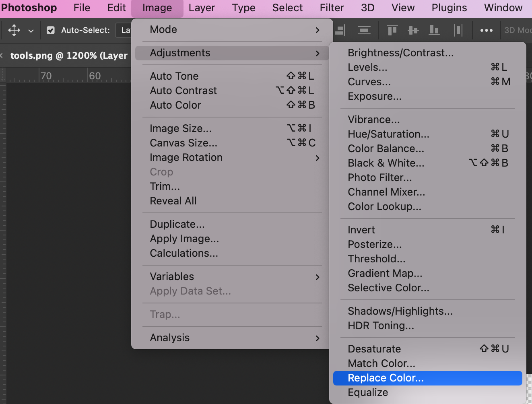The height and width of the screenshot is (404, 532).
Task: Open Calculations dialog
Action: coord(232,253)
